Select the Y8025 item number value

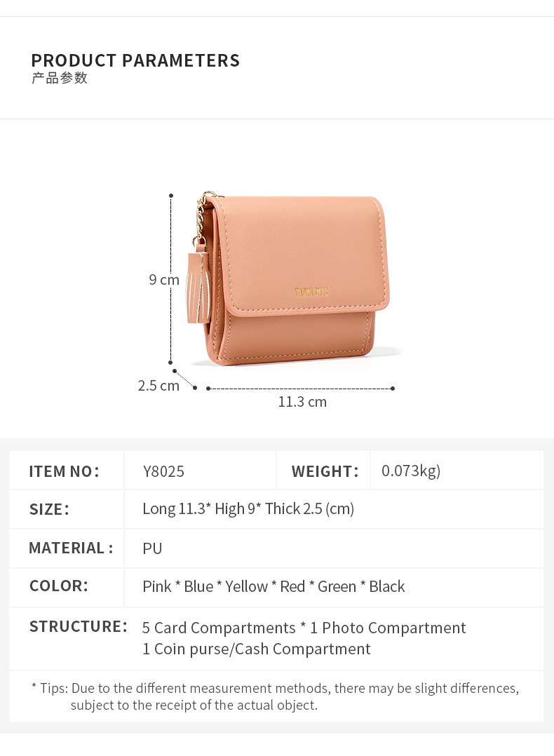point(163,471)
